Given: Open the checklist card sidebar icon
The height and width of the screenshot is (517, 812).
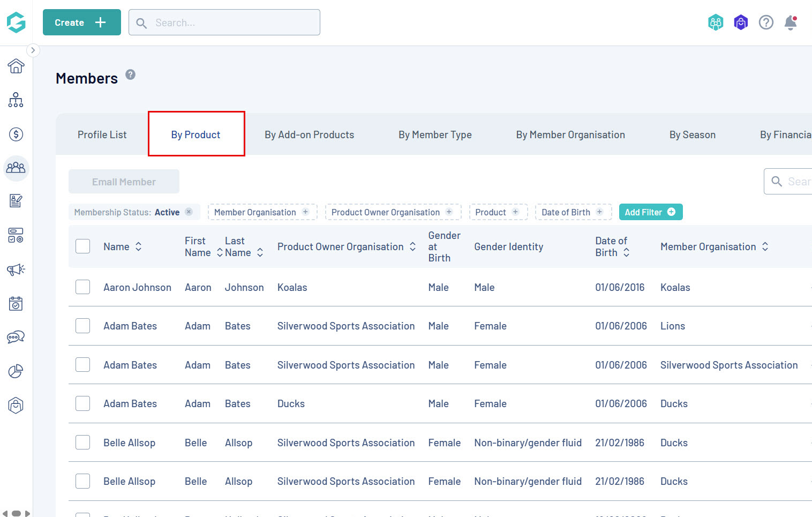Looking at the screenshot, I should click(16, 235).
